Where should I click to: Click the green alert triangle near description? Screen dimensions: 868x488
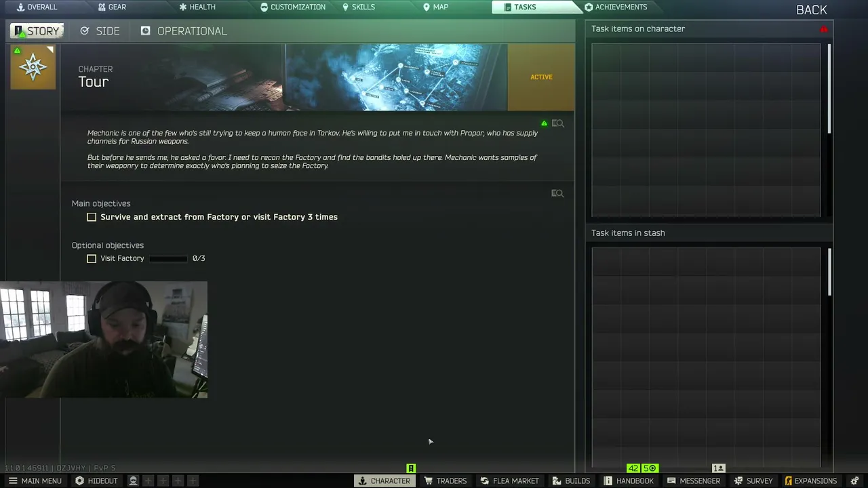(x=544, y=123)
